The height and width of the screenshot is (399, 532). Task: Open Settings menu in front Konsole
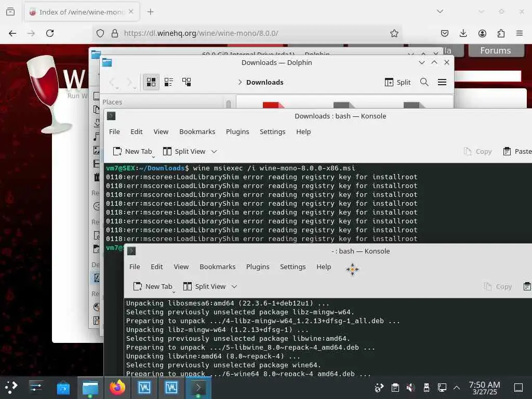tap(293, 267)
